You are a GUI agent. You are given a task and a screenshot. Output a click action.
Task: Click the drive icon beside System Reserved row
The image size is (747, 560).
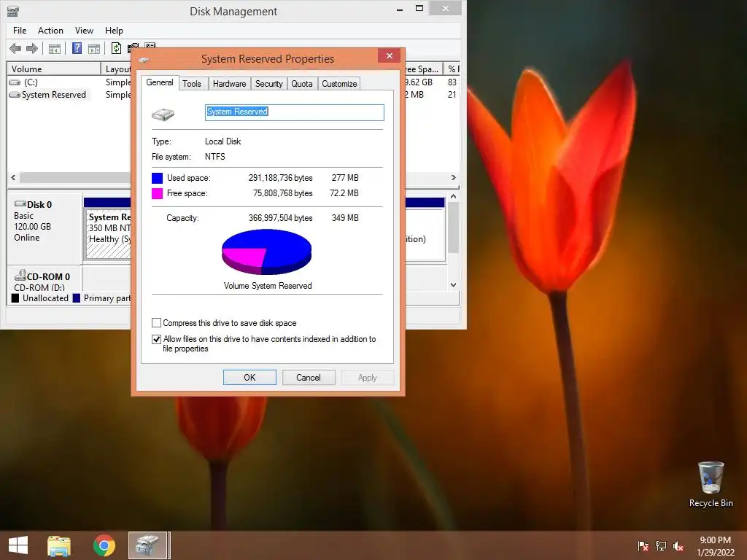coord(15,95)
